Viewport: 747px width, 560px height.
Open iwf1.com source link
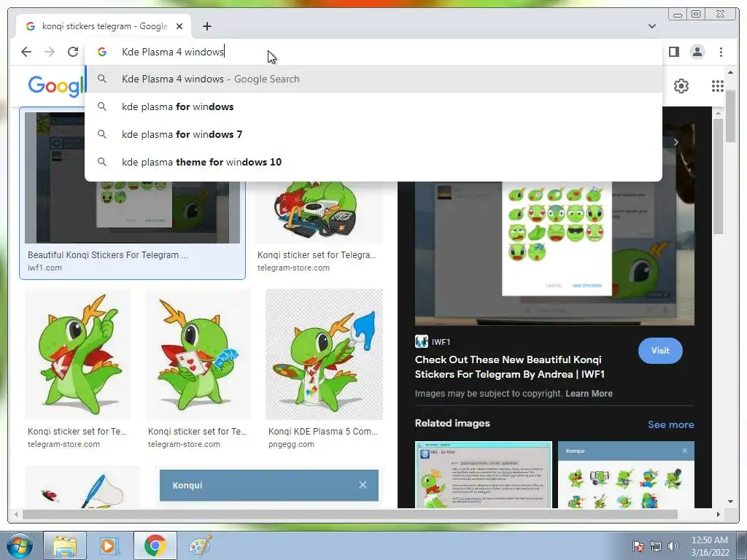point(44,268)
